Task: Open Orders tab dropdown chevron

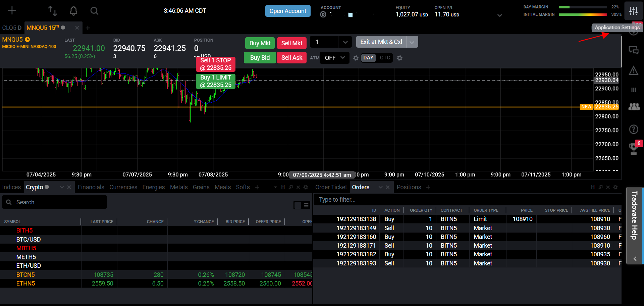Action: click(380, 187)
